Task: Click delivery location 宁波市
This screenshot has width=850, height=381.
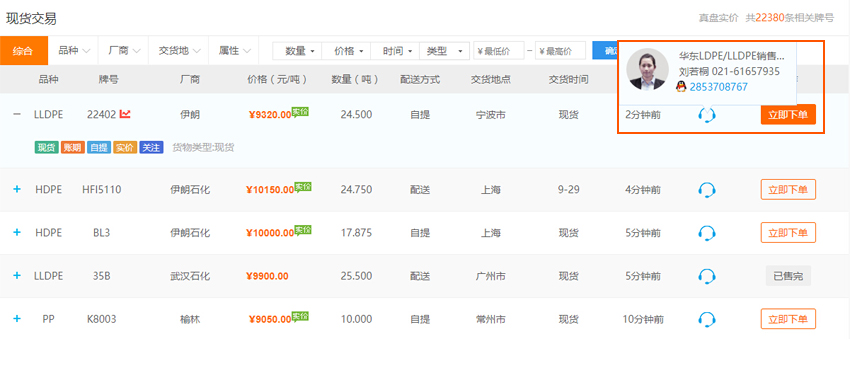Action: coord(491,115)
